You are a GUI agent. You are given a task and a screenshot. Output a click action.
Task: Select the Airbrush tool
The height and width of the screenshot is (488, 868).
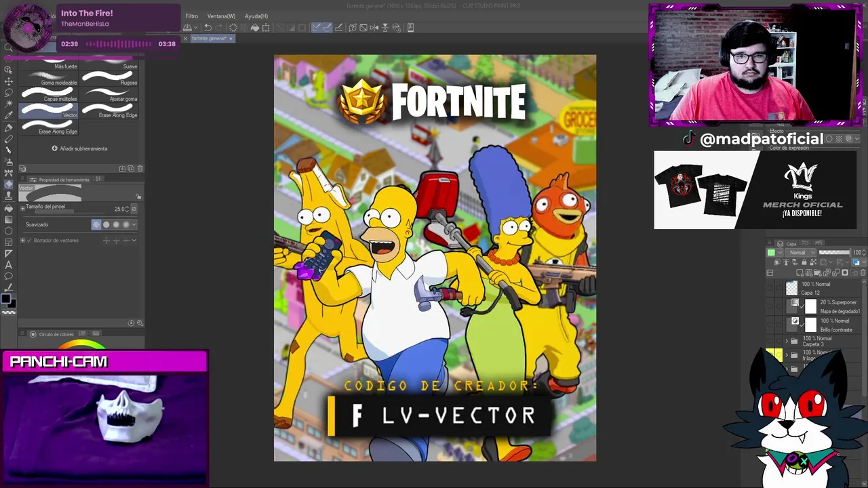pos(8,161)
